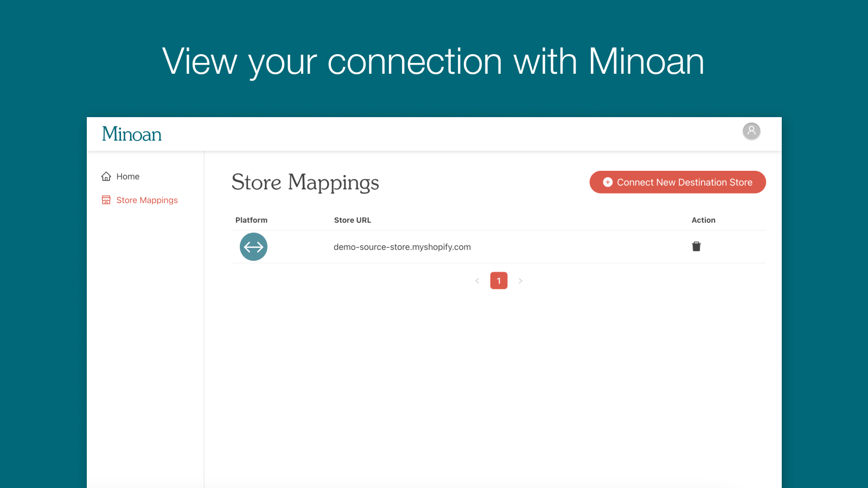The width and height of the screenshot is (868, 488).
Task: Click the Home house icon in sidebar
Action: (106, 176)
